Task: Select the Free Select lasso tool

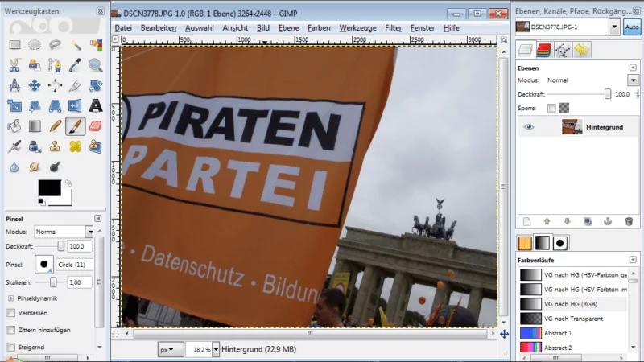Action: (x=55, y=44)
